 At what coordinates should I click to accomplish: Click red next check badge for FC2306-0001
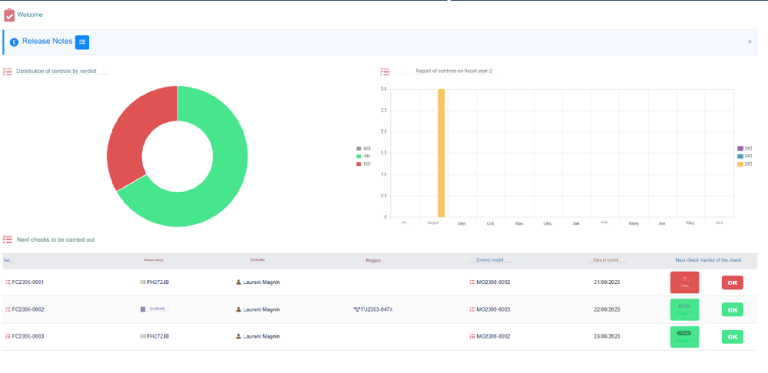click(684, 282)
